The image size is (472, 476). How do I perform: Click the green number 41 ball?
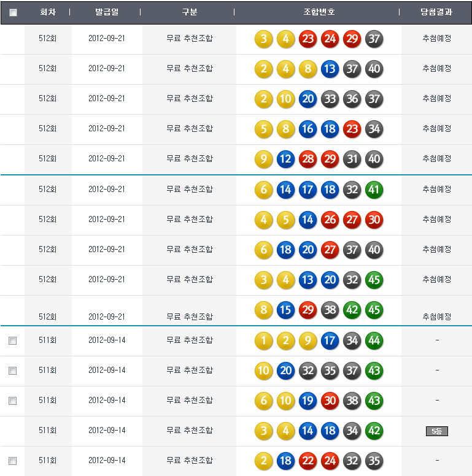pyautogui.click(x=374, y=190)
